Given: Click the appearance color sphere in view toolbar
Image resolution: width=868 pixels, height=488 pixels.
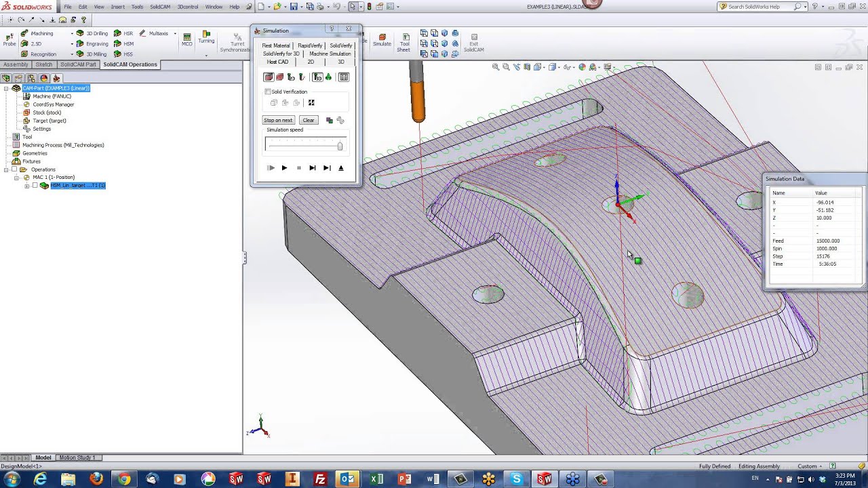Looking at the screenshot, I should 583,67.
